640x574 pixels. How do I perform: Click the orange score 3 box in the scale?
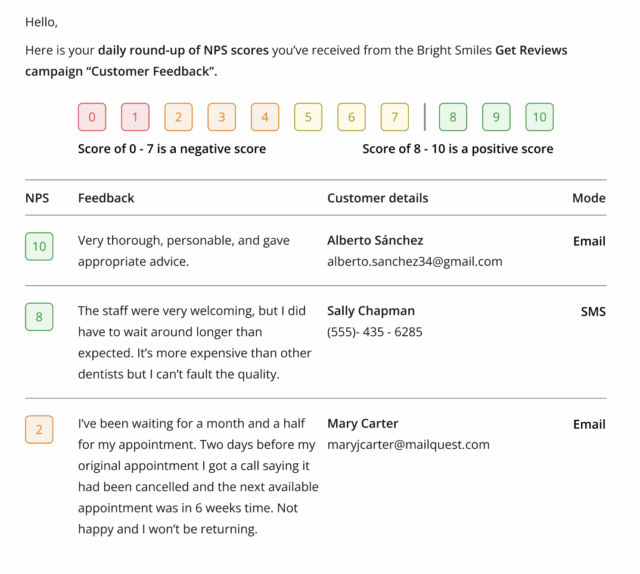coord(222,117)
